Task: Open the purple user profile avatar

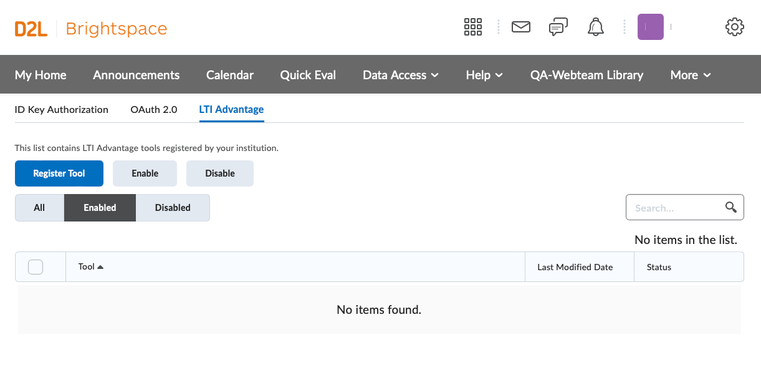Action: pyautogui.click(x=650, y=27)
